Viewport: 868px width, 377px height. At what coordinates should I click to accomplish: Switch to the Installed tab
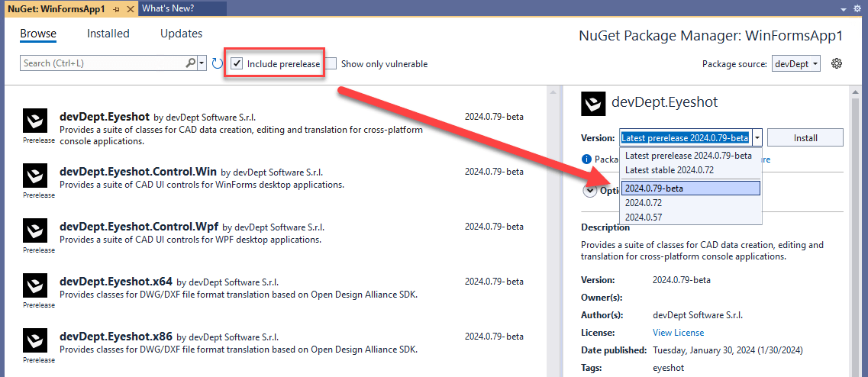[x=108, y=34]
